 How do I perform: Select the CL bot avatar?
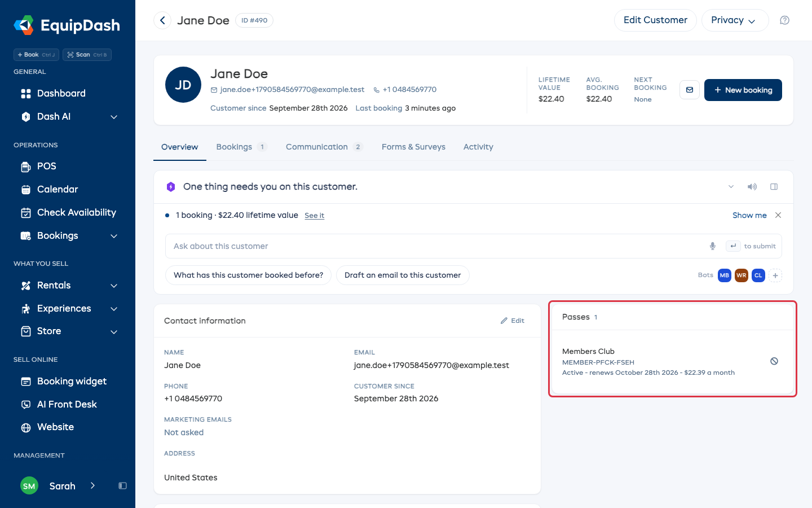[758, 275]
